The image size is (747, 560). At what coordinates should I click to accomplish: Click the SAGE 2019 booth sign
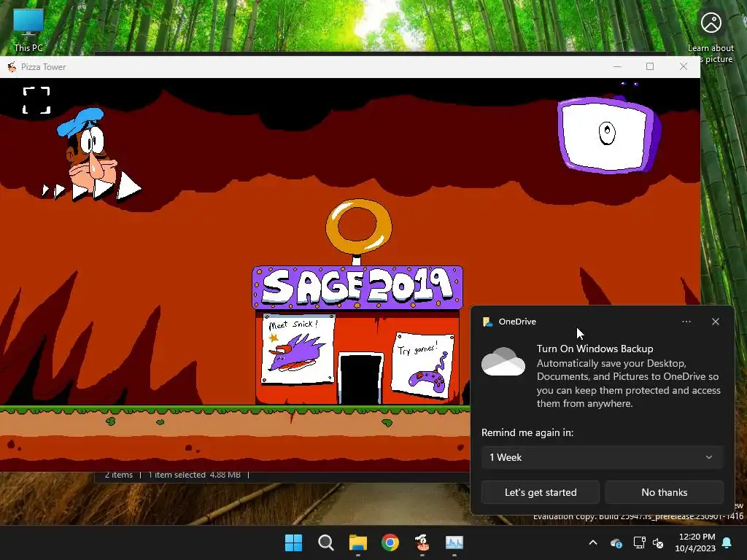pos(357,287)
